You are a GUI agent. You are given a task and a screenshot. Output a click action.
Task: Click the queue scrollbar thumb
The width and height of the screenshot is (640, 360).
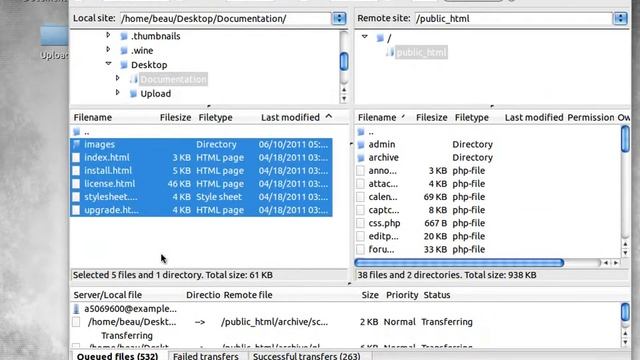pos(625,312)
